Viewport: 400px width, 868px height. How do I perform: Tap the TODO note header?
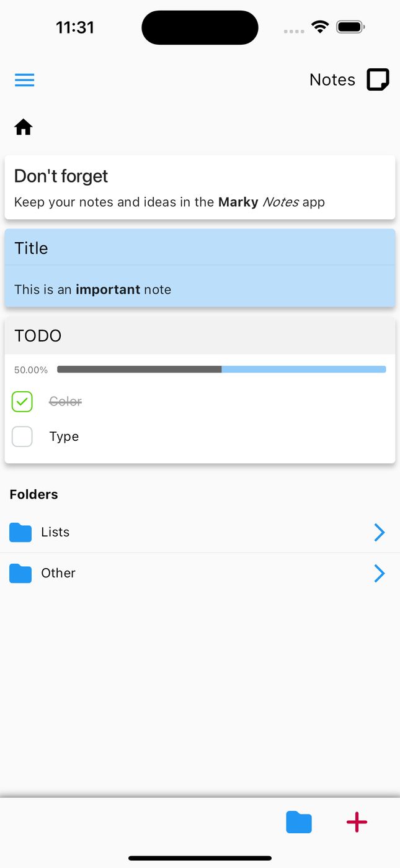[x=200, y=336]
